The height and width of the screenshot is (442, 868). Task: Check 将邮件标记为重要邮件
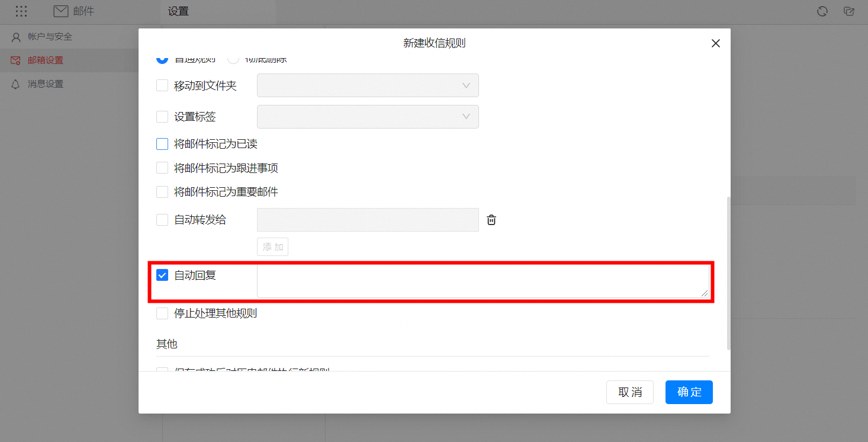click(x=162, y=192)
